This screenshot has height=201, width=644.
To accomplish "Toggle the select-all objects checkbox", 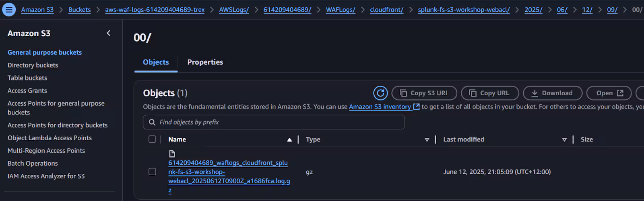I will [x=152, y=139].
